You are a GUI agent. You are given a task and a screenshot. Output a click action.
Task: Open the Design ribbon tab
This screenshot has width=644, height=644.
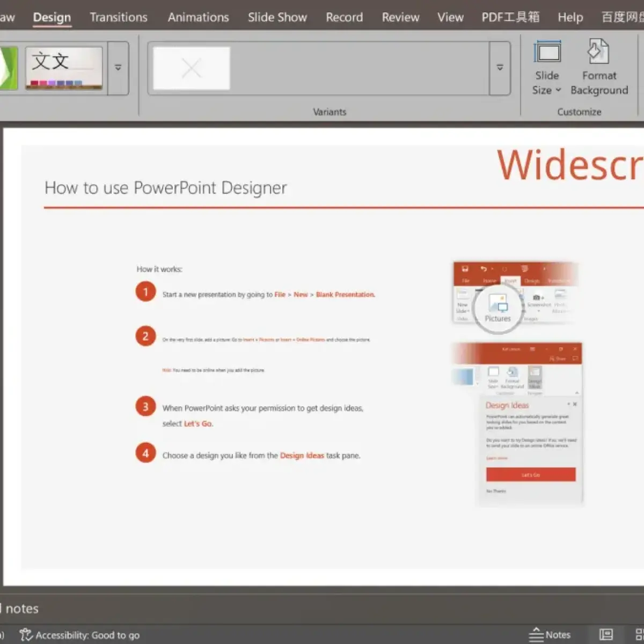point(52,17)
